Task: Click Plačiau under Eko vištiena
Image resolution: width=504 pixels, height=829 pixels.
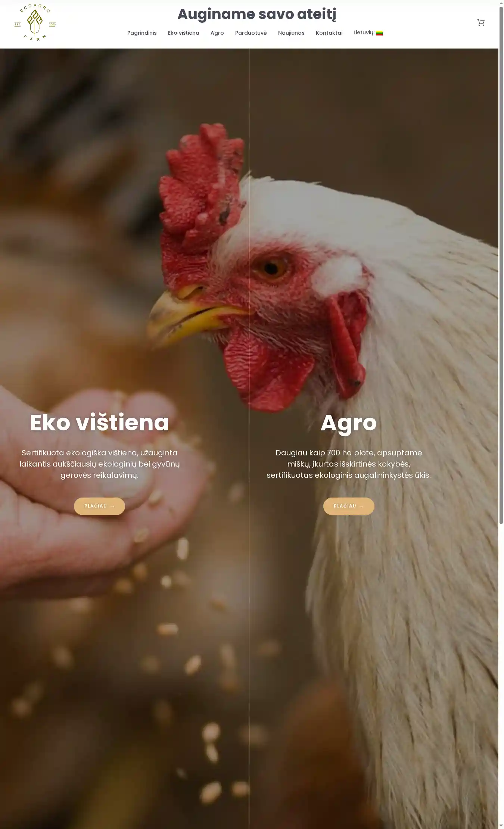Action: pos(99,506)
